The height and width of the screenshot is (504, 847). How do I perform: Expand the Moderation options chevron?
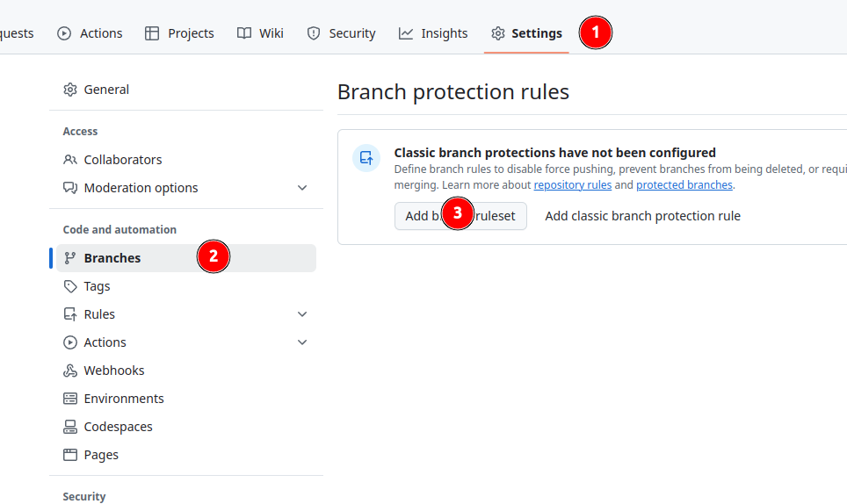point(302,188)
